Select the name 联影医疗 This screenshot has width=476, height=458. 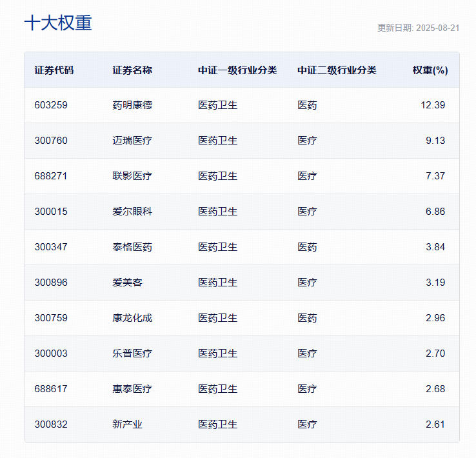point(132,176)
